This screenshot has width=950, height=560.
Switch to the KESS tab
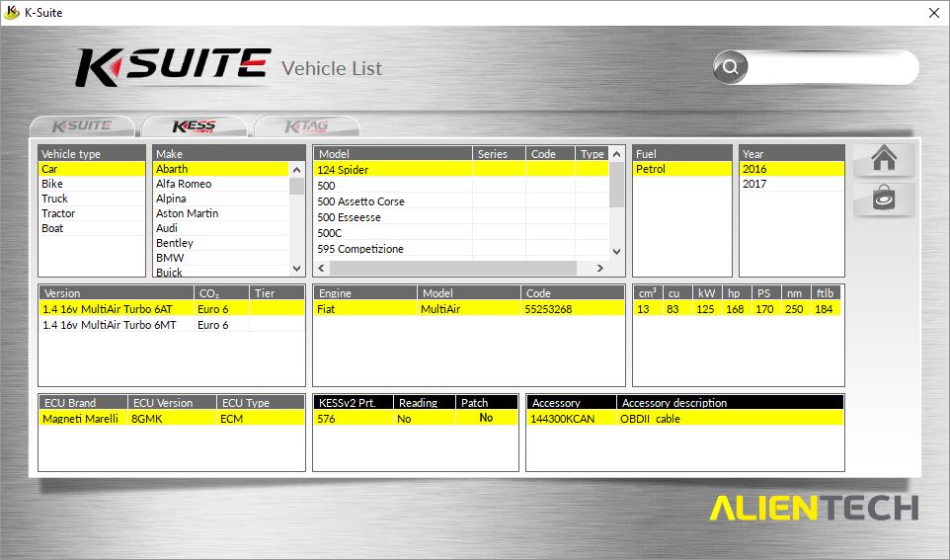(195, 126)
